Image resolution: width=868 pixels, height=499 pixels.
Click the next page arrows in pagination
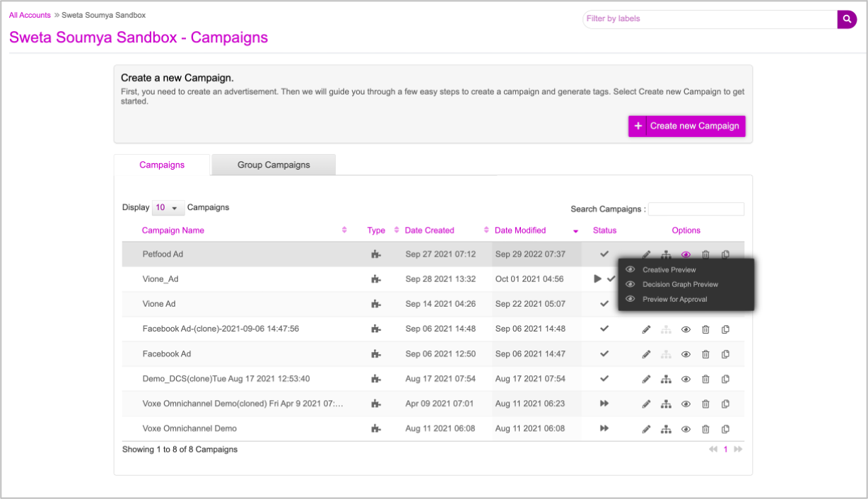738,450
